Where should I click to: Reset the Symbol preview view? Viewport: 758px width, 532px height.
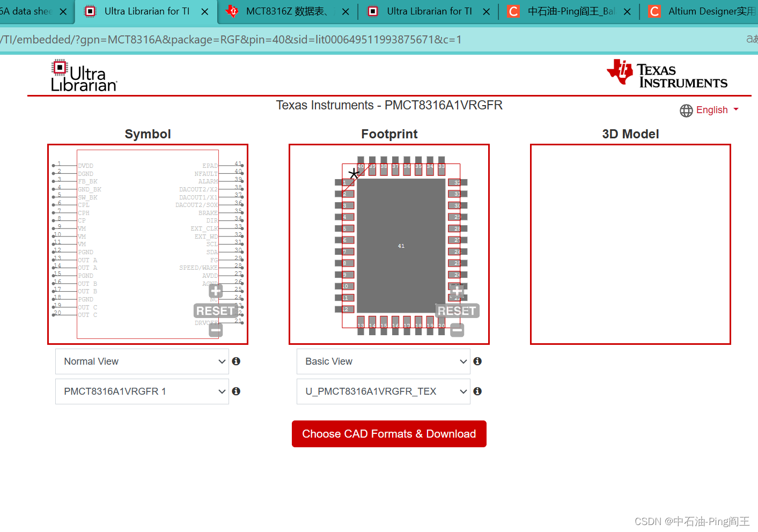tap(216, 311)
